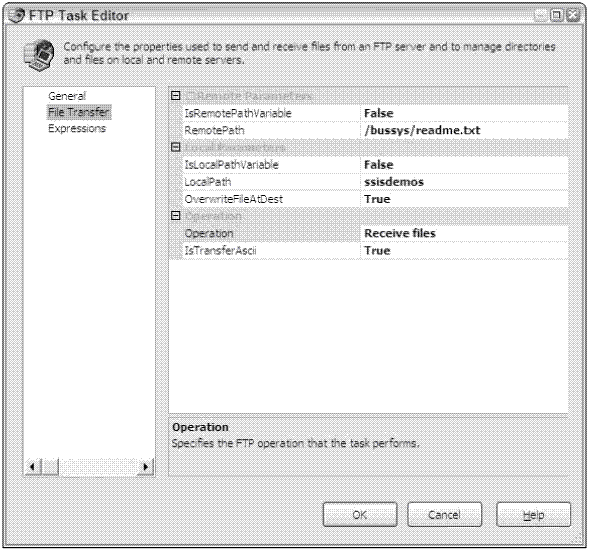The width and height of the screenshot is (589, 551).
Task: Collapse the Operation category section
Action: [175, 216]
